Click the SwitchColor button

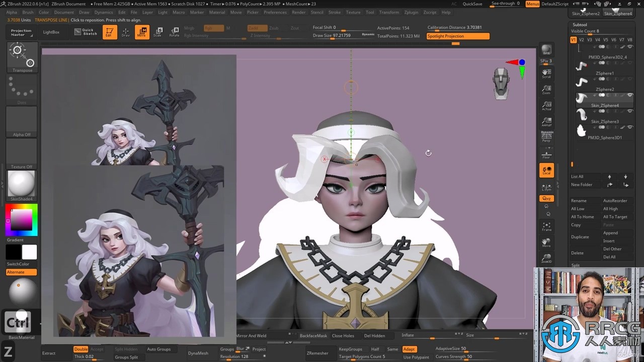point(18,264)
